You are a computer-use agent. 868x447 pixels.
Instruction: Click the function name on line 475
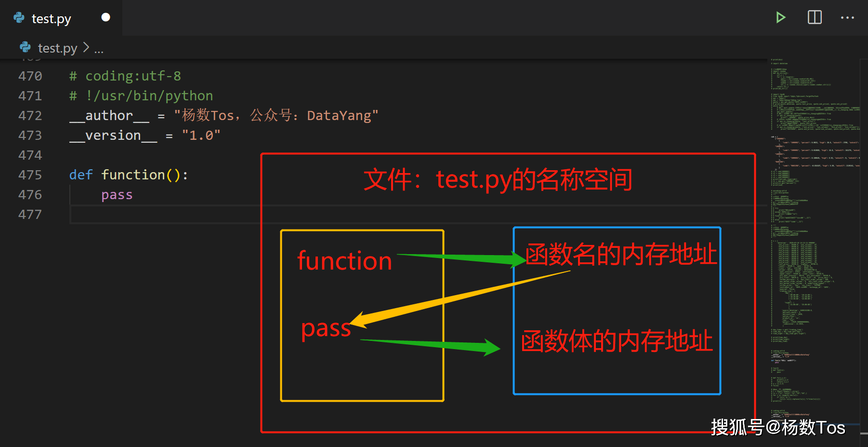point(133,175)
